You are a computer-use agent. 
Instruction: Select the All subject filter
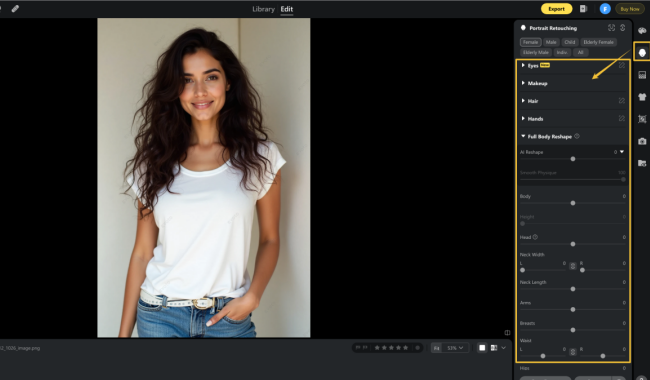tap(580, 52)
